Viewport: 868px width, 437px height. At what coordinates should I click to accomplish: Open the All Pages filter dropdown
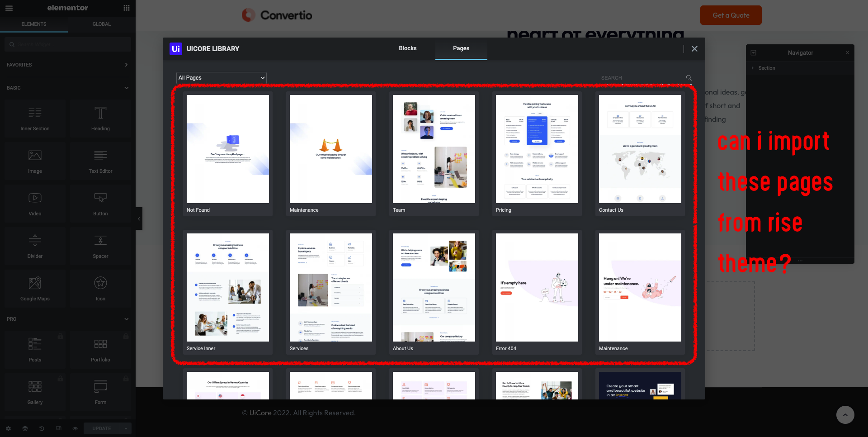coord(222,78)
